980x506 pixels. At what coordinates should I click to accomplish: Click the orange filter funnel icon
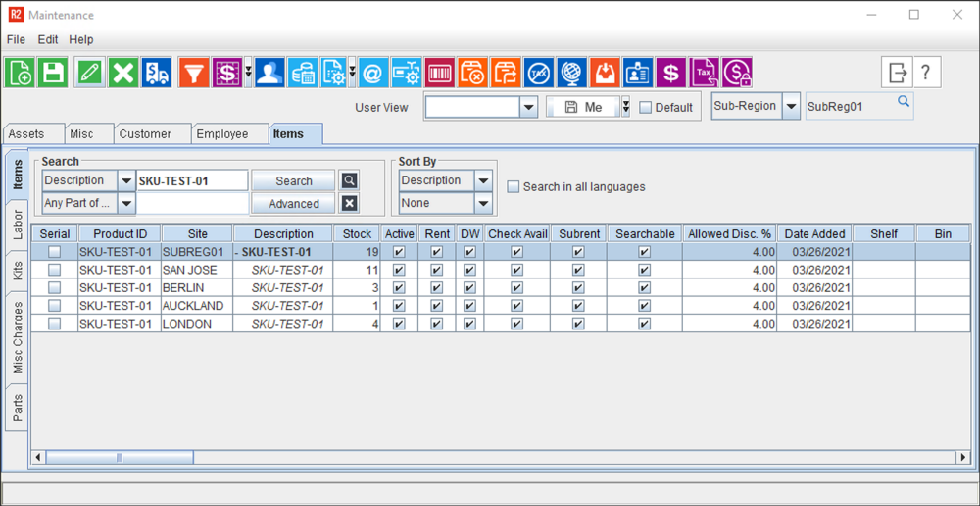pyautogui.click(x=194, y=73)
